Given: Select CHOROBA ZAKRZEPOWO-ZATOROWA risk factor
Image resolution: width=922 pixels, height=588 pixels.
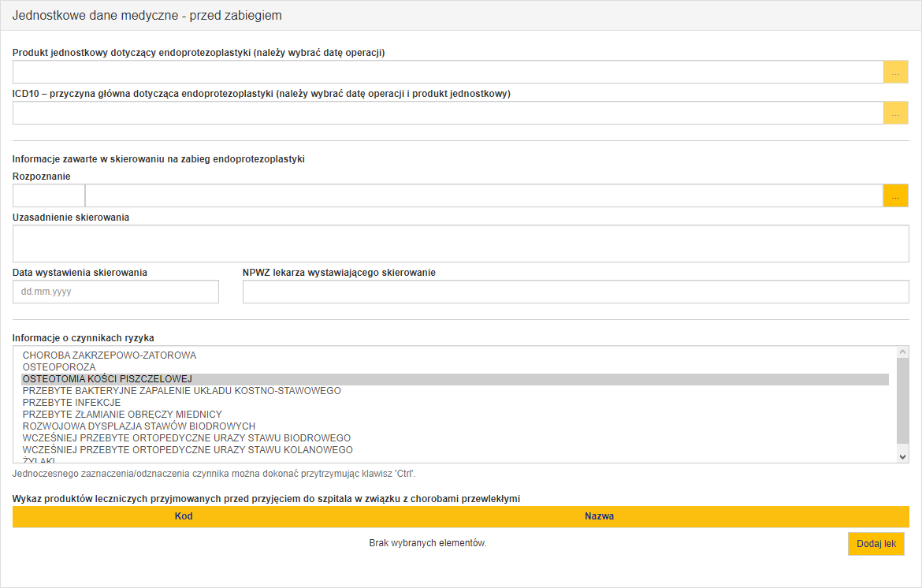Looking at the screenshot, I should [x=110, y=355].
